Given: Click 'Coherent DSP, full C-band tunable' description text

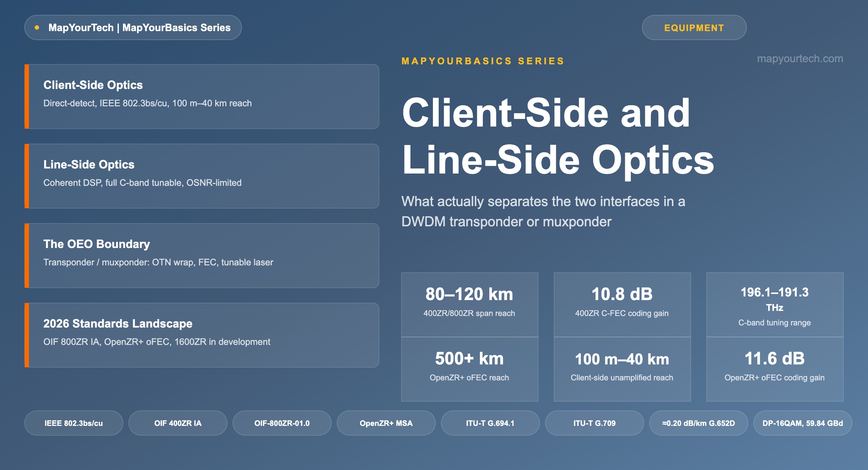Looking at the screenshot, I should [x=142, y=183].
